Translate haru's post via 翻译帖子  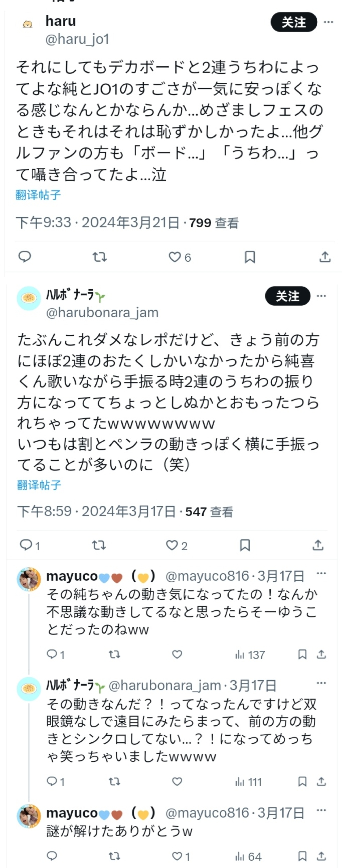click(38, 195)
